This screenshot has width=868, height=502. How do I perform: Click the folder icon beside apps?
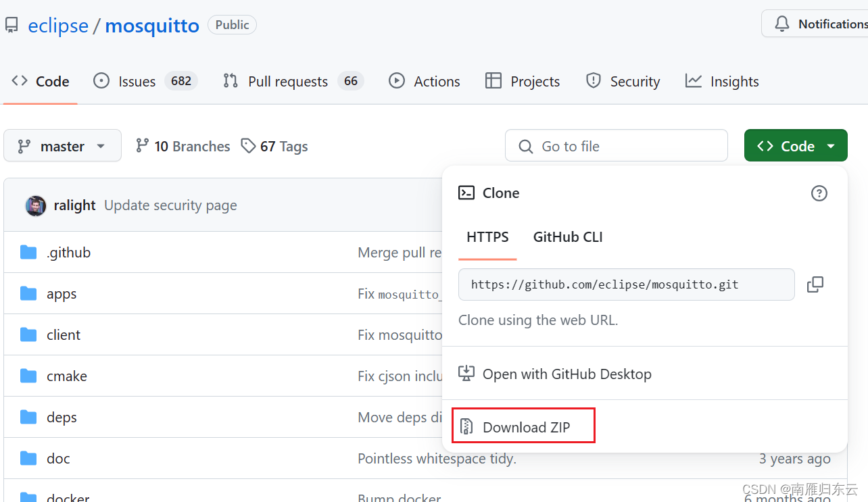28,293
